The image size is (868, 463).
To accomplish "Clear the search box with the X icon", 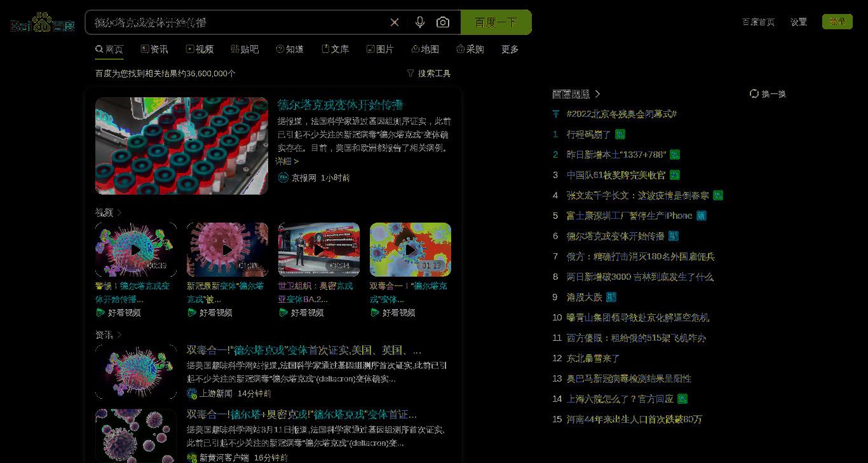I will pos(395,22).
